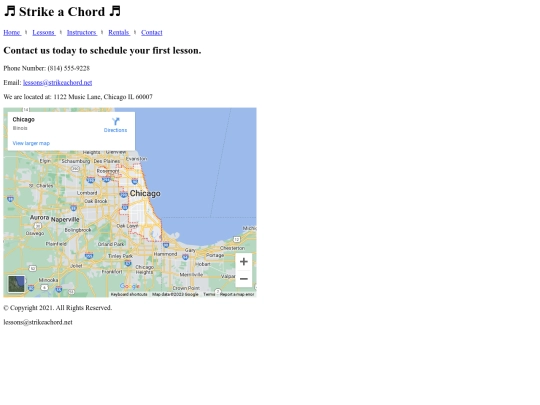Open map Terms link
This screenshot has height=405, width=540.
coord(209,294)
